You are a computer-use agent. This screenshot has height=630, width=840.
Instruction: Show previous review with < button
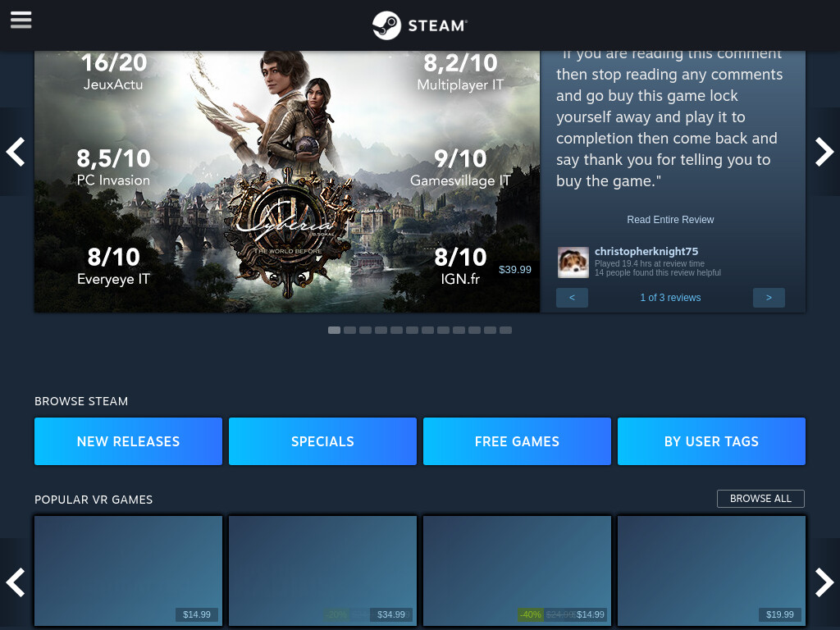pyautogui.click(x=572, y=297)
